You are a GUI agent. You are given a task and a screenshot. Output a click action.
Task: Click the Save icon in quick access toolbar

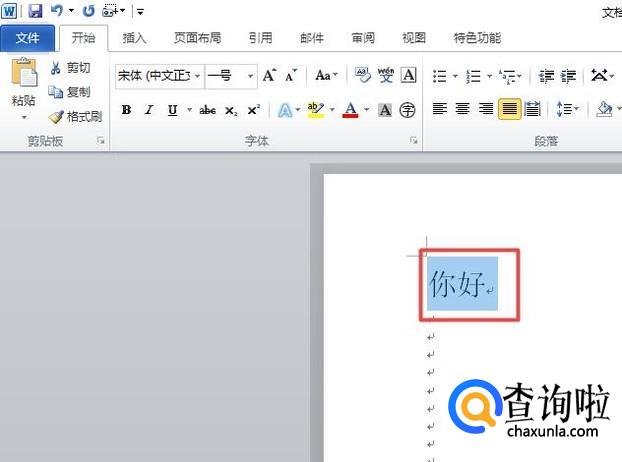35,11
